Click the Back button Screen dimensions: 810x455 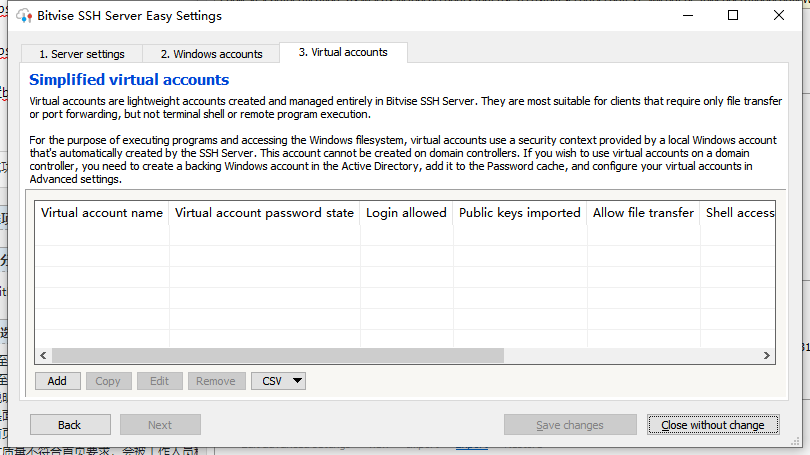(x=69, y=425)
